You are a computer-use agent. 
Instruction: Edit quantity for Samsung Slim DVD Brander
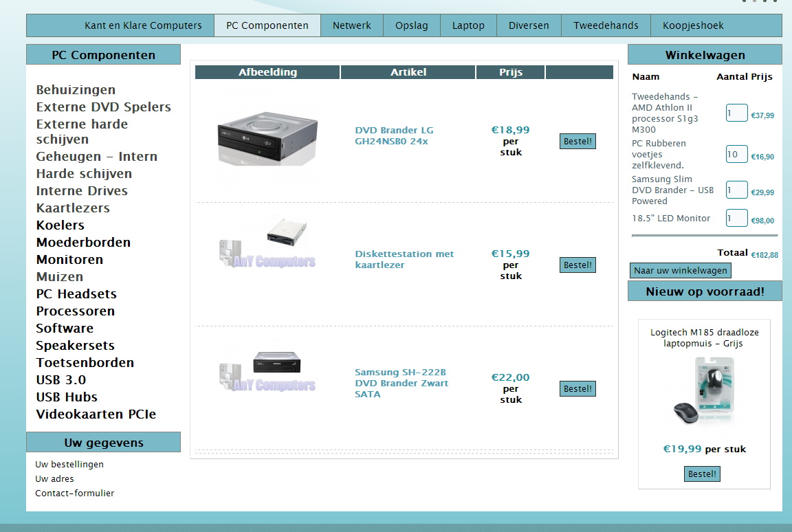pyautogui.click(x=736, y=190)
